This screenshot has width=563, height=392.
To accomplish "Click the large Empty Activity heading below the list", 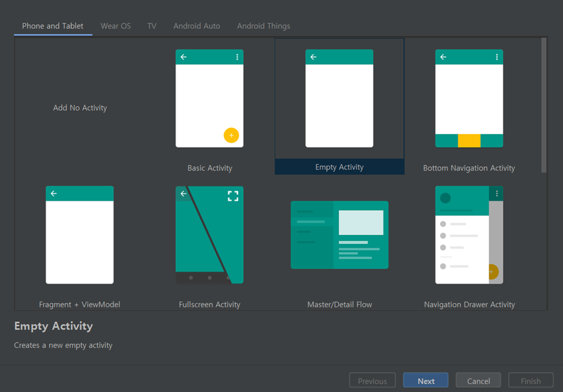I will click(x=53, y=326).
